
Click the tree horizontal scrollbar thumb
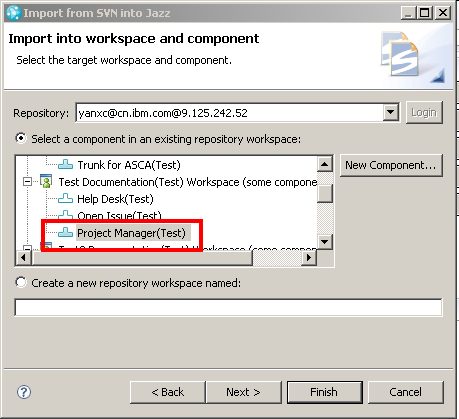click(142, 257)
